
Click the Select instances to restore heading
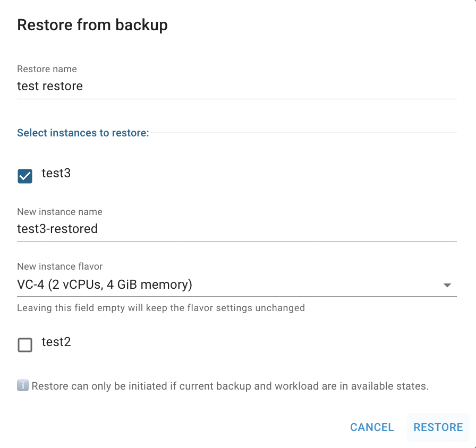(x=83, y=133)
